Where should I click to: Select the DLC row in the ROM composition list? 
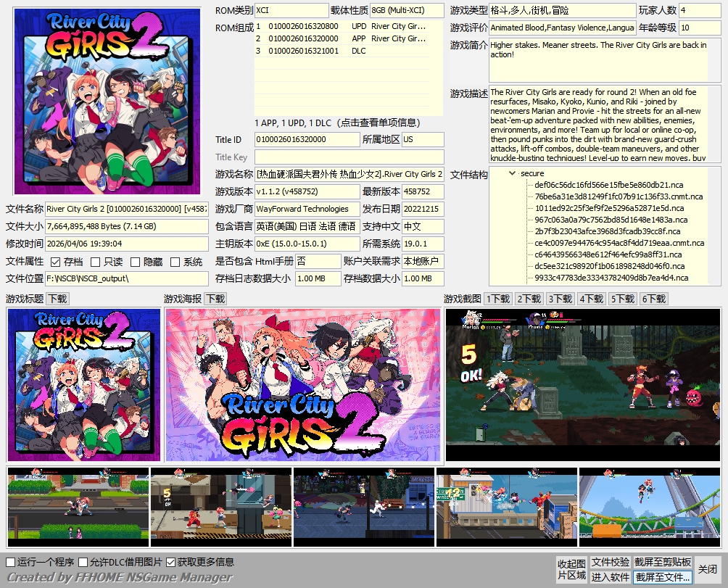coord(341,51)
